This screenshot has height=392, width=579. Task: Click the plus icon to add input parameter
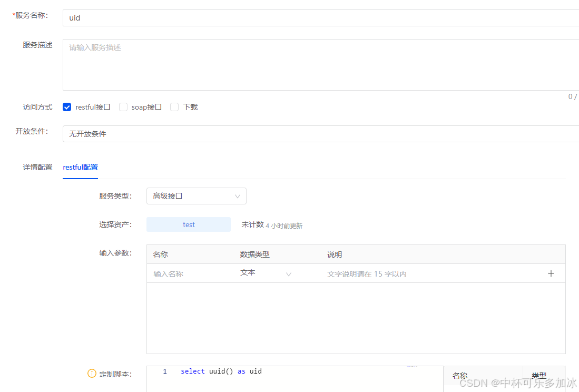point(551,273)
